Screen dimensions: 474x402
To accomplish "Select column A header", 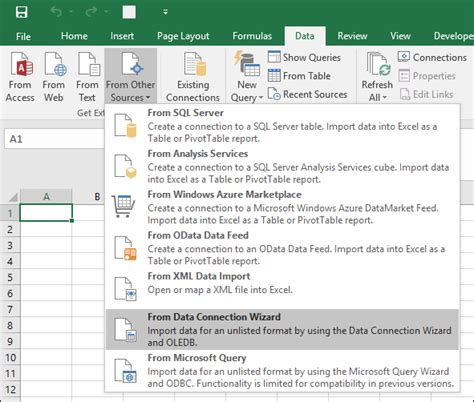I will pos(46,196).
